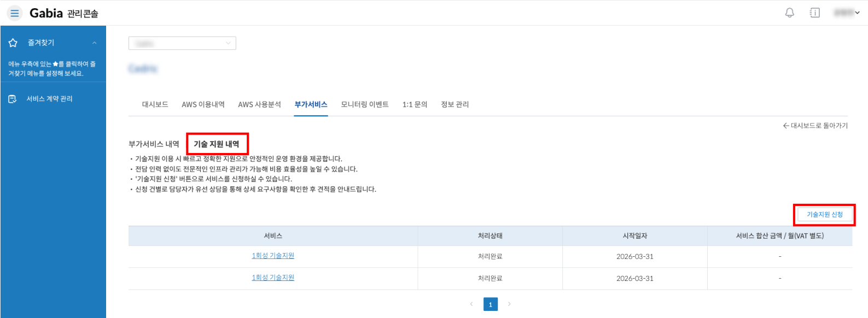Image resolution: width=868 pixels, height=318 pixels.
Task: Select page 1 in pagination
Action: tap(490, 304)
